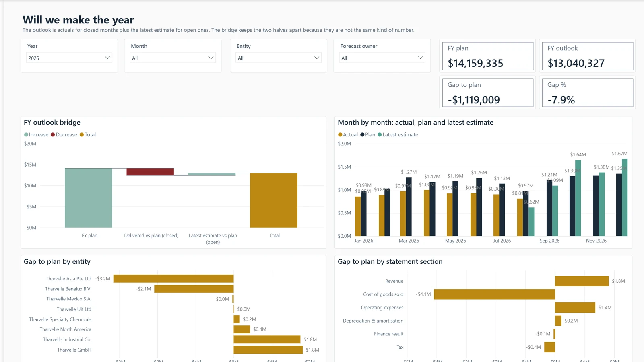Click the Operating expenses bar

(575, 308)
